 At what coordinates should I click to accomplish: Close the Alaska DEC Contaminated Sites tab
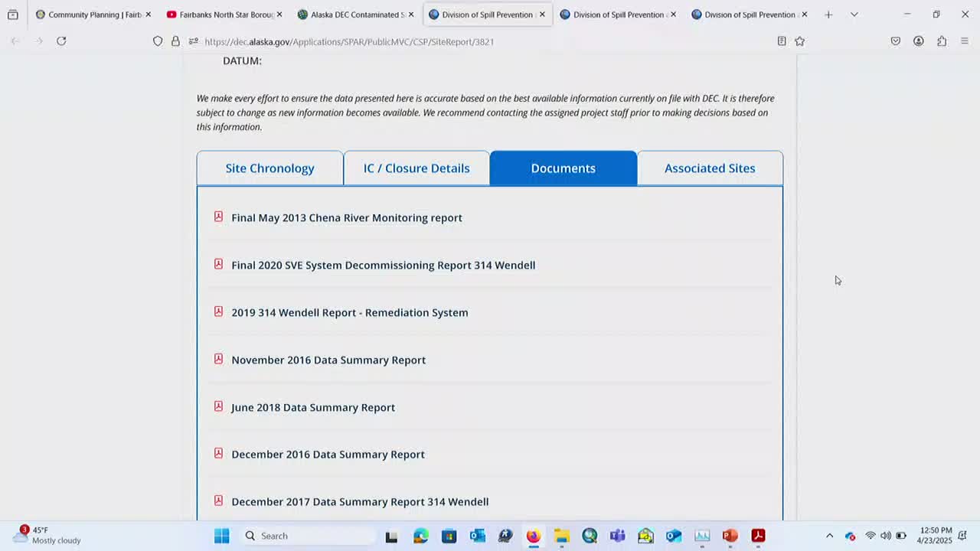[x=410, y=15]
